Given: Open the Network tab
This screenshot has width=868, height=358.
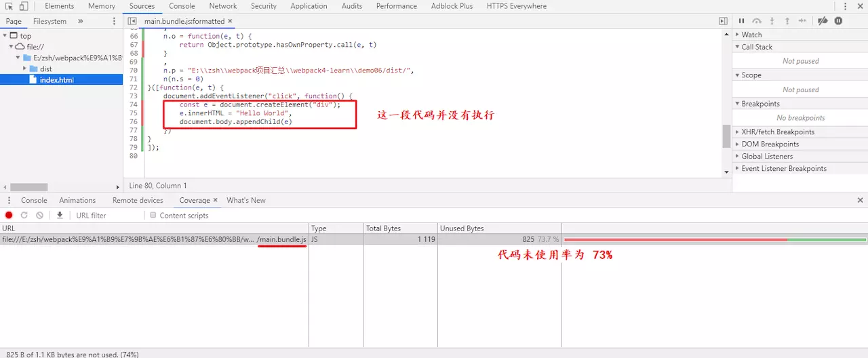Looking at the screenshot, I should [x=223, y=6].
